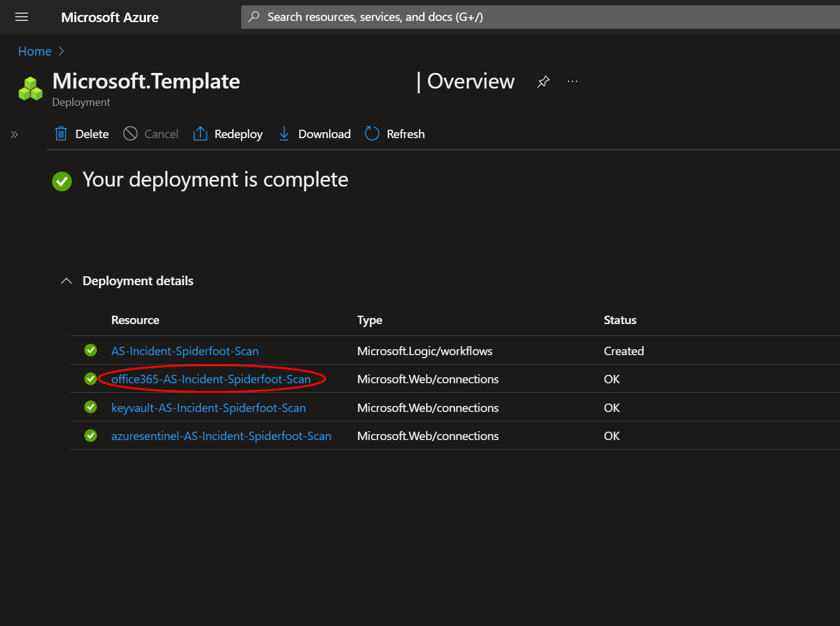
Task: Click the Created status cell
Action: click(624, 351)
